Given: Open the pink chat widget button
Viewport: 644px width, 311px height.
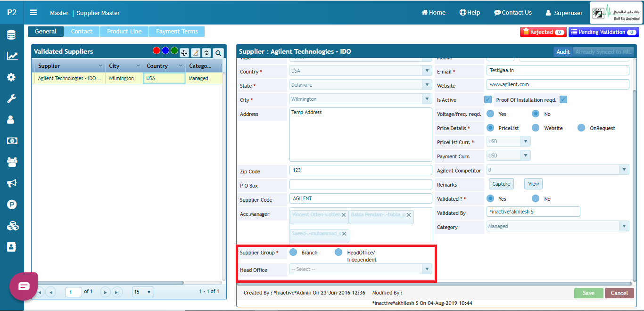Looking at the screenshot, I should pyautogui.click(x=24, y=286).
